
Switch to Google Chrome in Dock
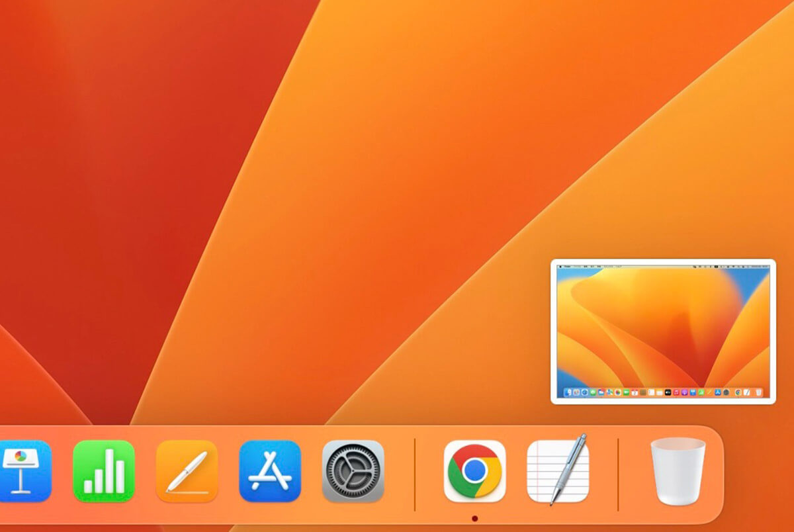tap(475, 471)
